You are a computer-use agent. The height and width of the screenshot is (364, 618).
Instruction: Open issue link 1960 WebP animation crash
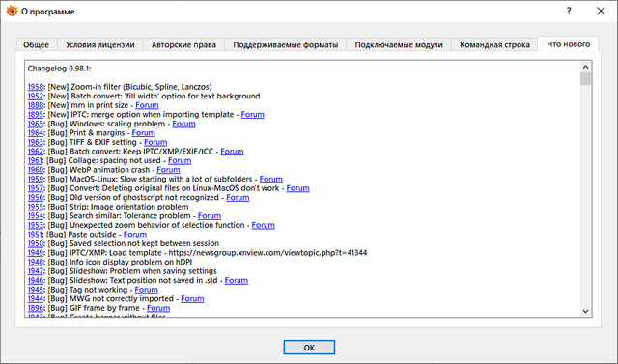(36, 170)
